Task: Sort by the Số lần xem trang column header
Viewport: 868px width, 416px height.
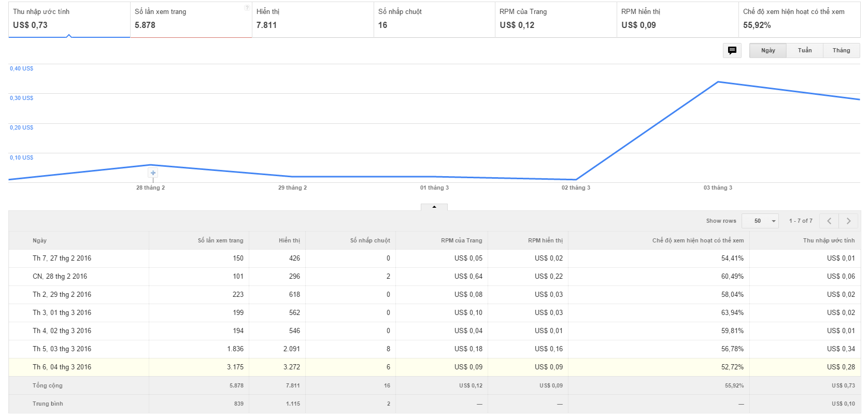Action: coord(220,240)
